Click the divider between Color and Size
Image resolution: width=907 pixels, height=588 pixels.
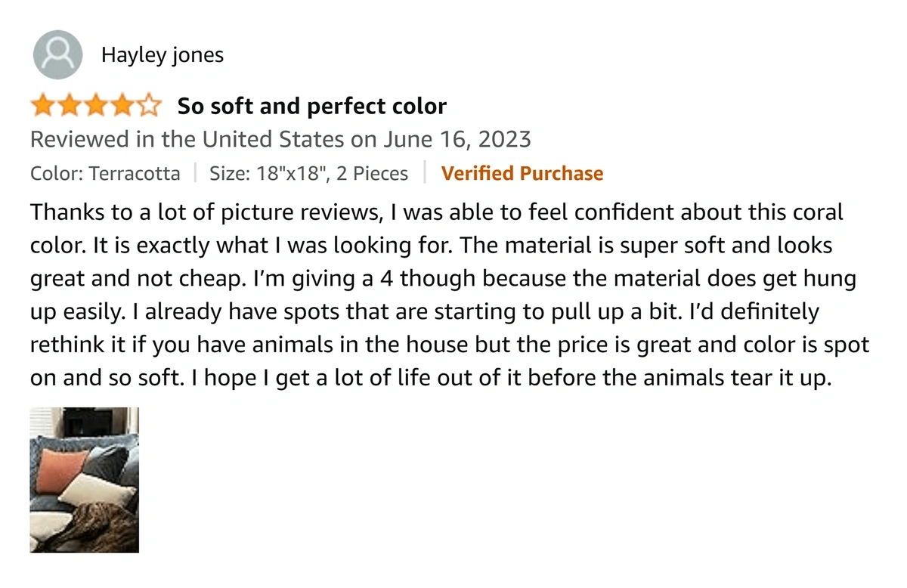(x=195, y=174)
